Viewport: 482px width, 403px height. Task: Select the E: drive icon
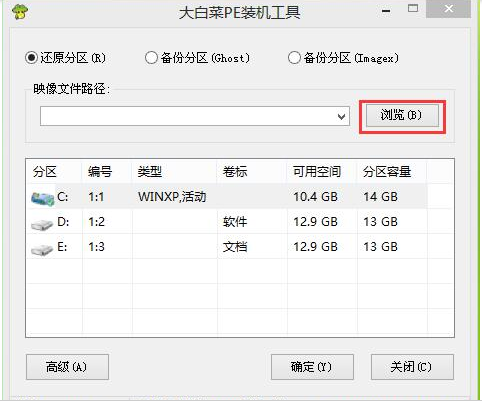(42, 249)
